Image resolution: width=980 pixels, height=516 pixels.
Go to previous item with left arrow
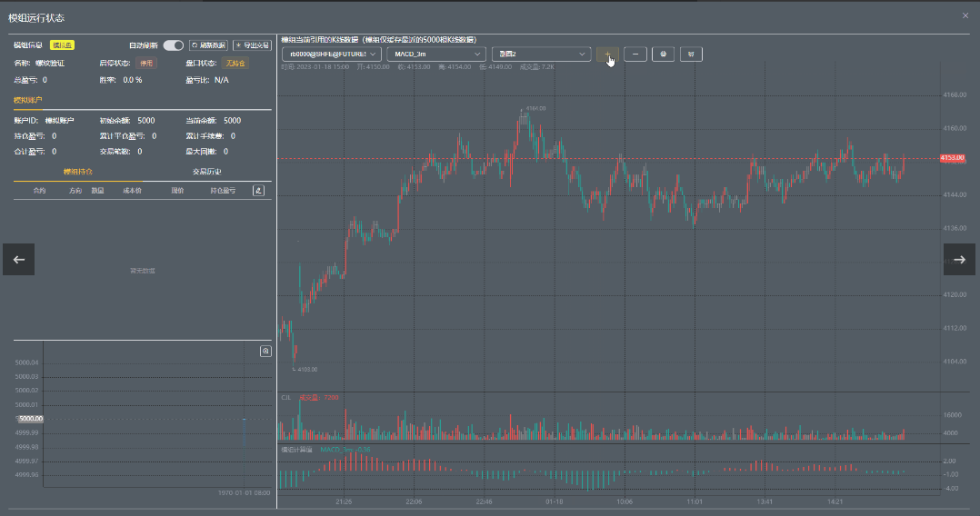[x=18, y=259]
